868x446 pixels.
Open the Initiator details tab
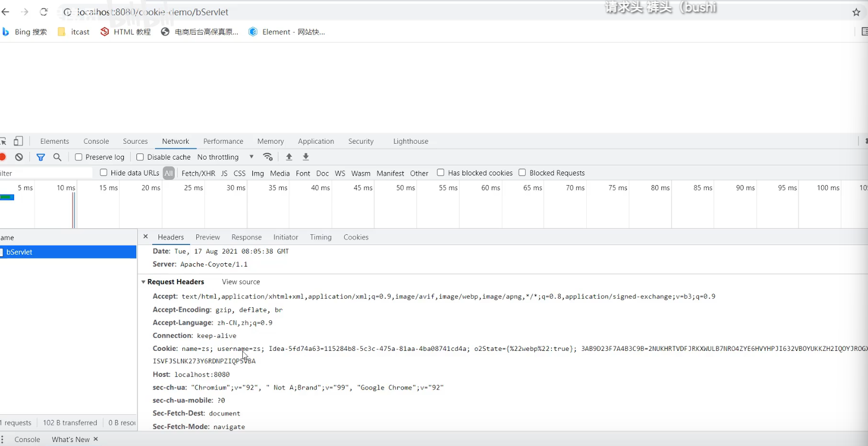click(x=285, y=237)
